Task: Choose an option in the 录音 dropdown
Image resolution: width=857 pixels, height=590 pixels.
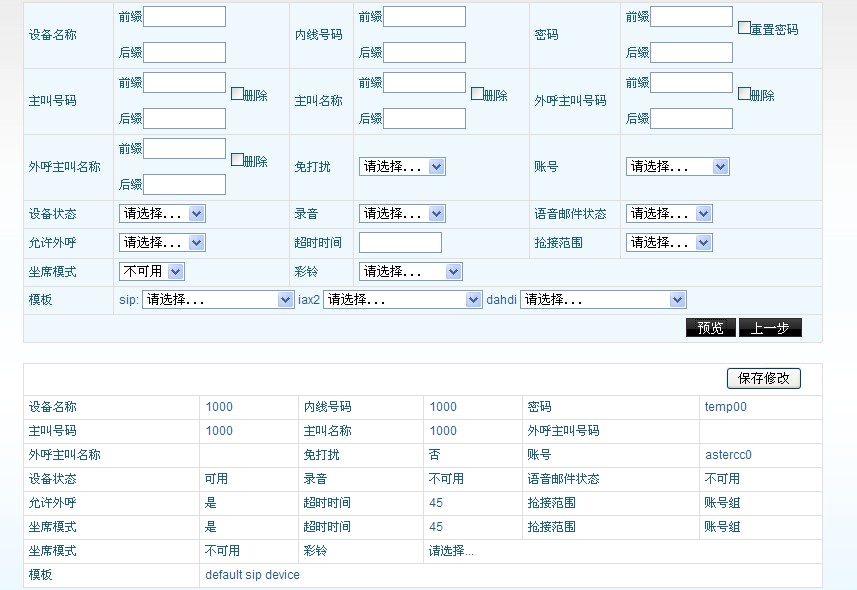Action: coord(402,214)
